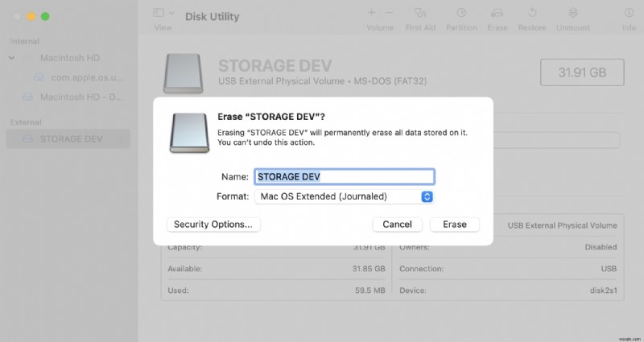Select Macintosh HD - D... volume
The width and height of the screenshot is (644, 342).
[x=81, y=97]
